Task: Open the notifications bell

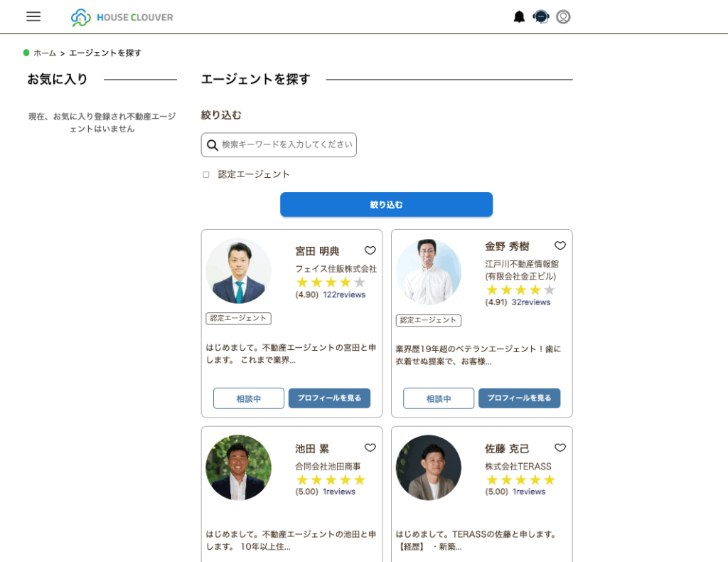Action: tap(520, 16)
